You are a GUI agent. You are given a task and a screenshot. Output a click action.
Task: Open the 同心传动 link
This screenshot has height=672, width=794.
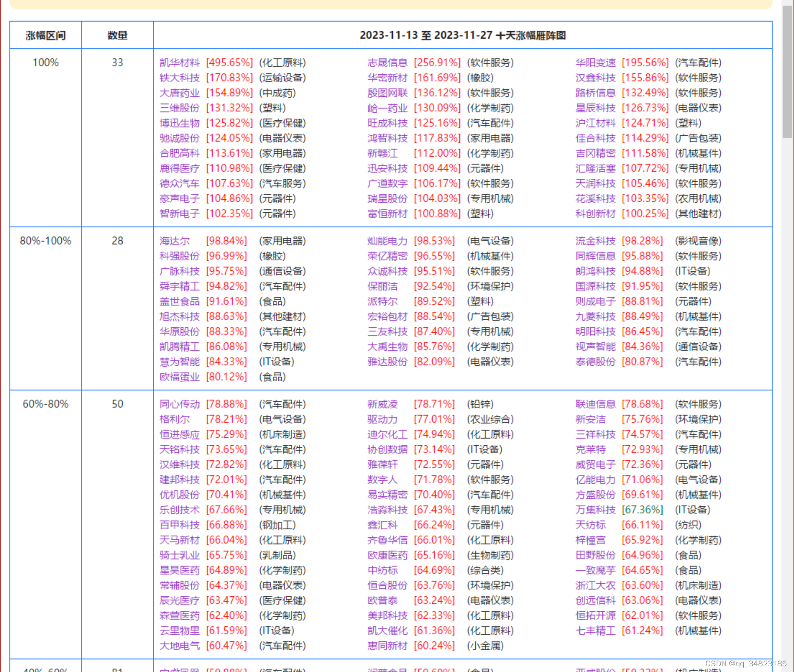pos(180,404)
